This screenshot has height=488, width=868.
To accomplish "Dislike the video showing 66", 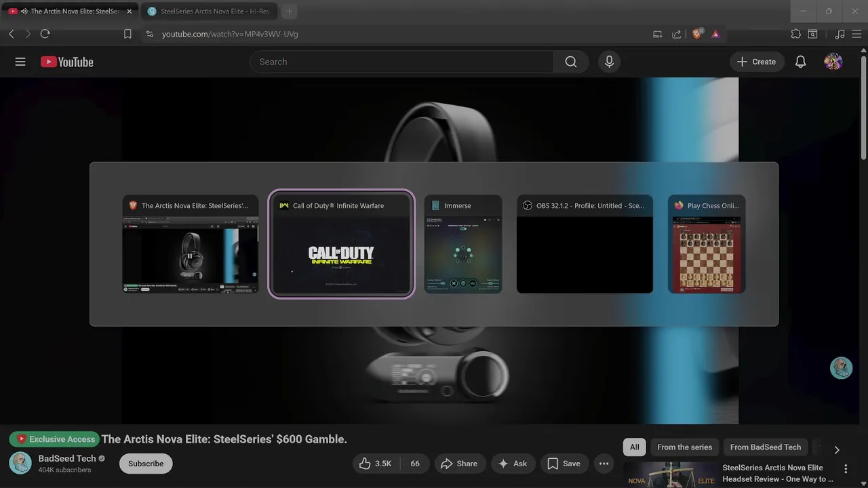I will point(414,464).
